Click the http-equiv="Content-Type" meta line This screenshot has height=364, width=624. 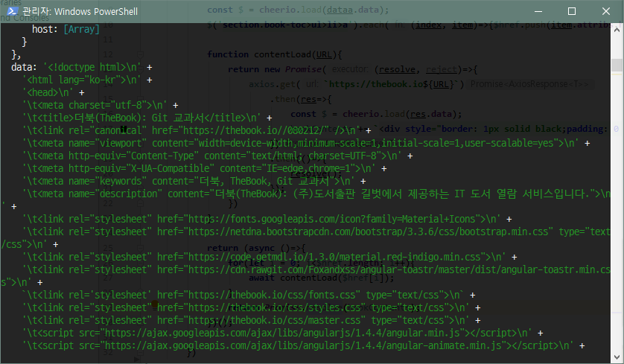point(217,156)
